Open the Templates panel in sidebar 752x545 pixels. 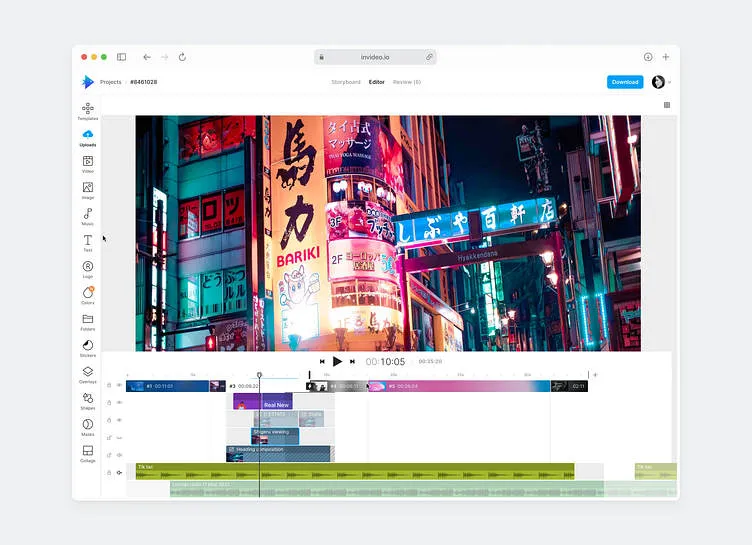click(x=88, y=111)
